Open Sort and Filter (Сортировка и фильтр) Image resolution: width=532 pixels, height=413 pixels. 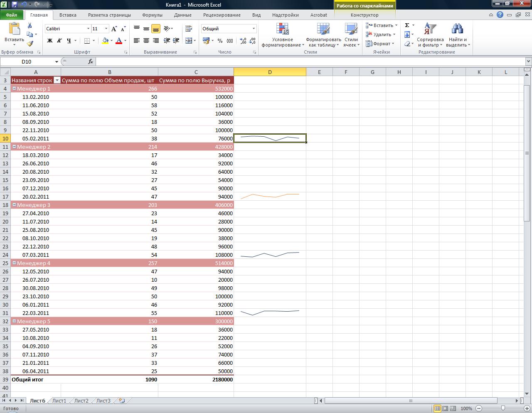point(431,35)
